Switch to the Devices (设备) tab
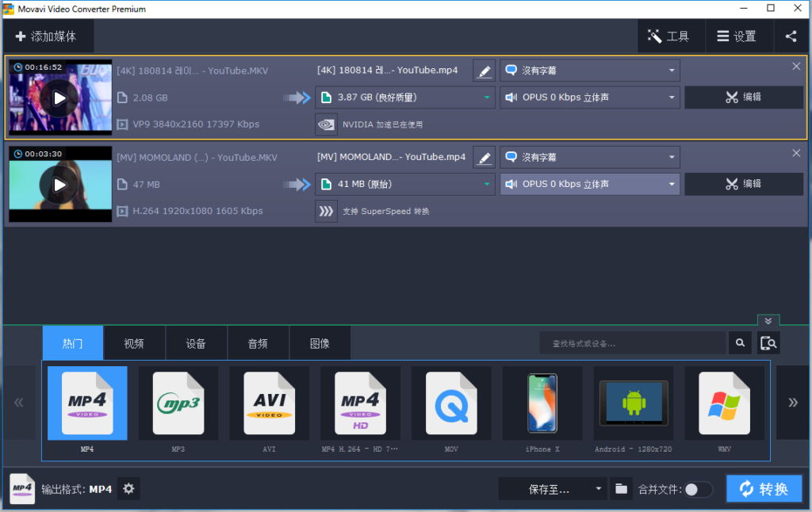Viewport: 812px width, 512px height. click(196, 342)
